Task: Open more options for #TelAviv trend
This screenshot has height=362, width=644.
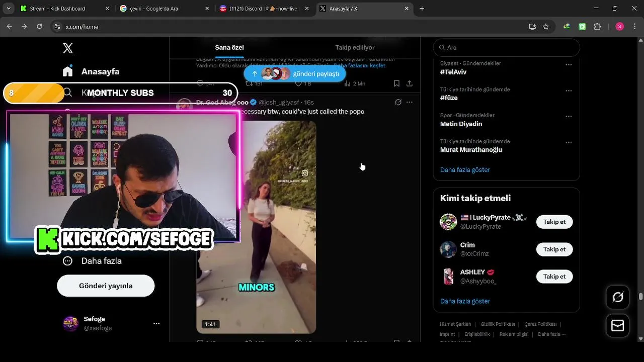Action: 569,64
